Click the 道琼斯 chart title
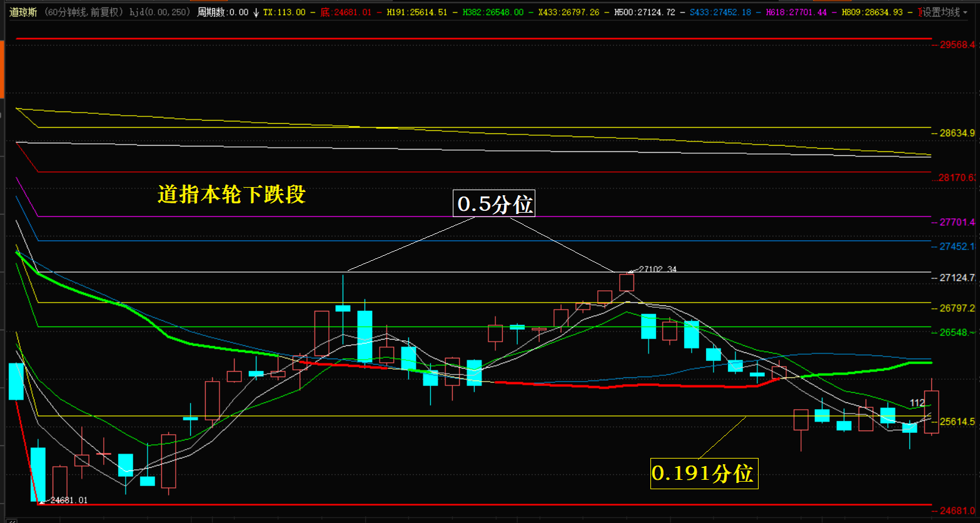The height and width of the screenshot is (523, 980). click(x=24, y=12)
